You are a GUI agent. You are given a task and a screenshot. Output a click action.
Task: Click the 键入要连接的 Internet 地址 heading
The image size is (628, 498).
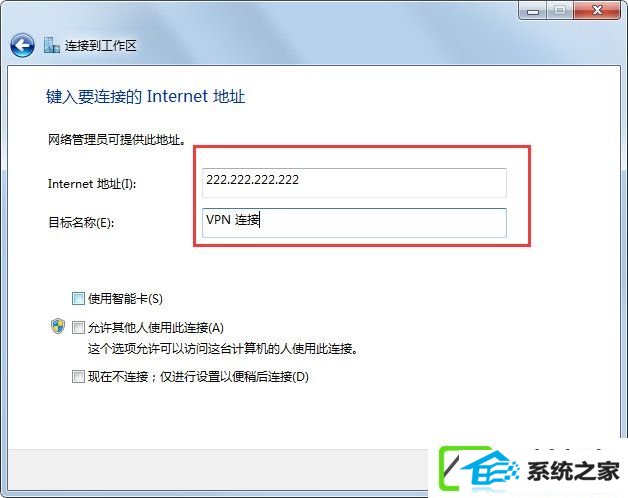145,97
